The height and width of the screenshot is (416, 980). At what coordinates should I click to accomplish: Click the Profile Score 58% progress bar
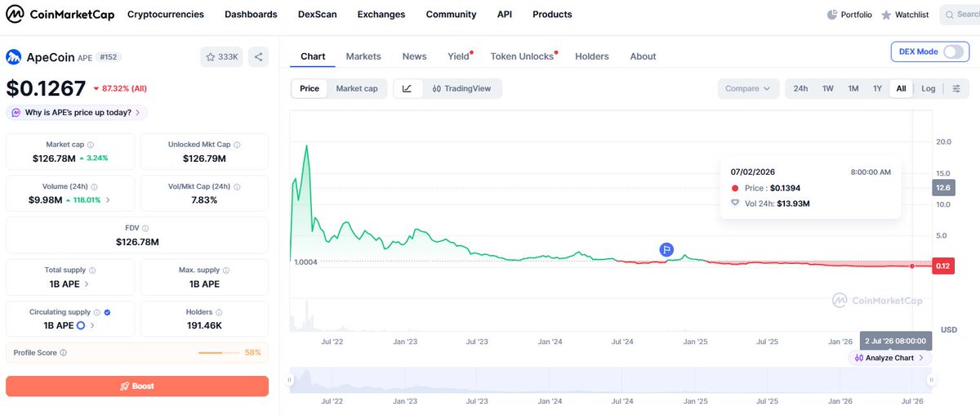tap(220, 353)
